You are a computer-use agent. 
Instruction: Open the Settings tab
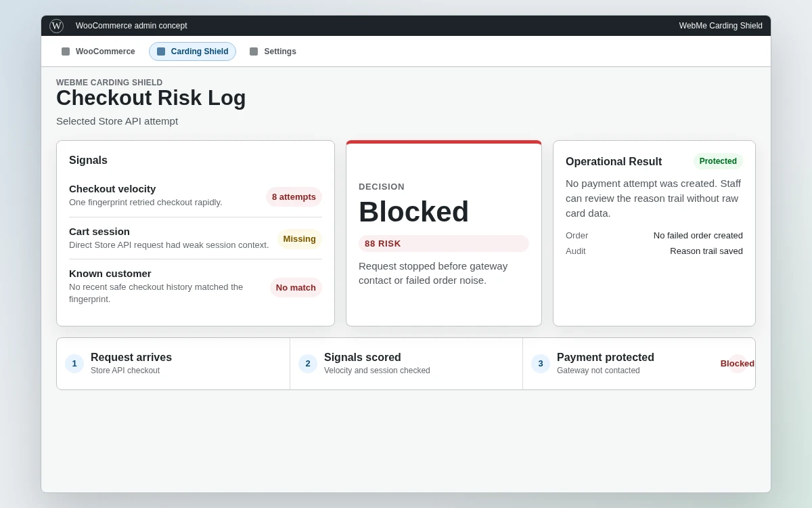point(273,51)
